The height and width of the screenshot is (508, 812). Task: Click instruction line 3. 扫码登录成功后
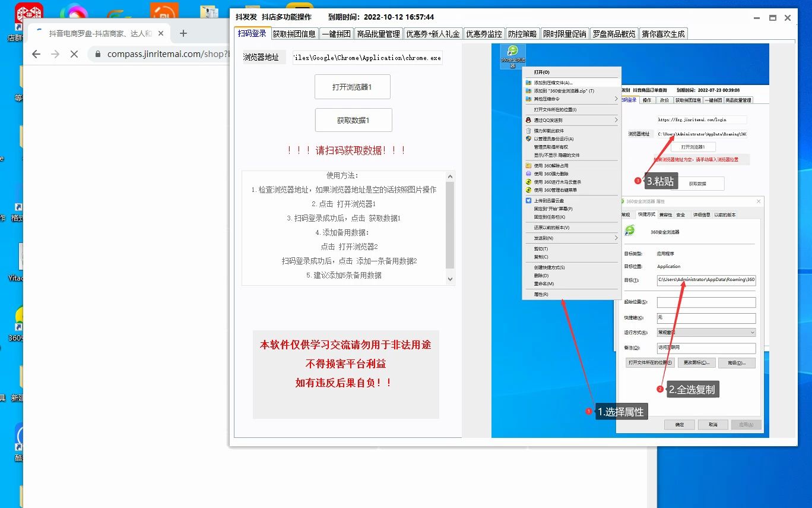point(344,218)
